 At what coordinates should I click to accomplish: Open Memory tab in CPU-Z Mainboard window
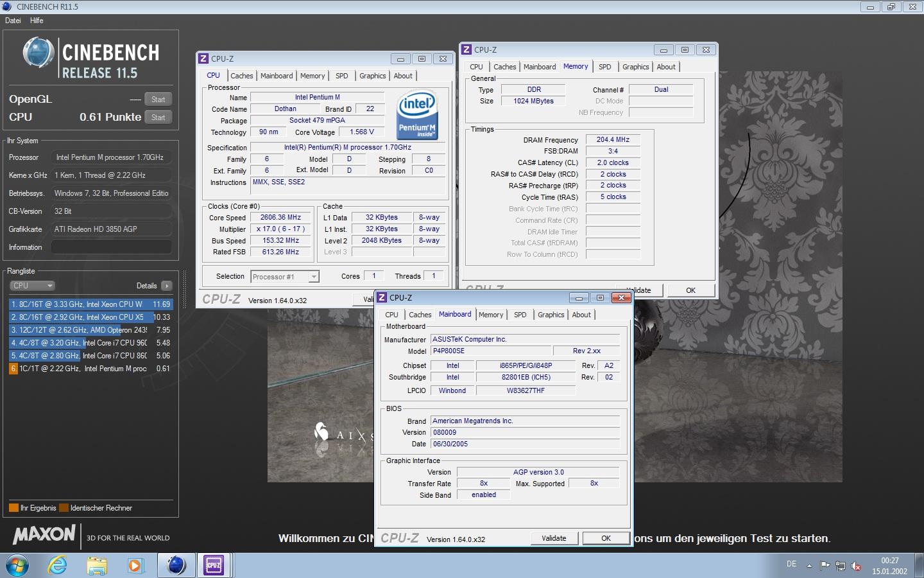(491, 315)
